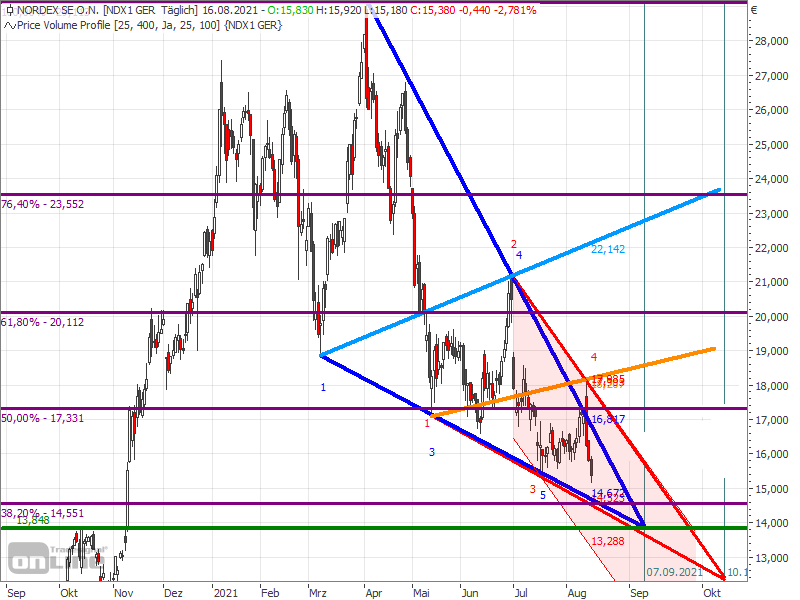The width and height of the screenshot is (800, 600).
Task: Select the 50,00% - 17,331 Fibonacci label
Action: (x=42, y=418)
